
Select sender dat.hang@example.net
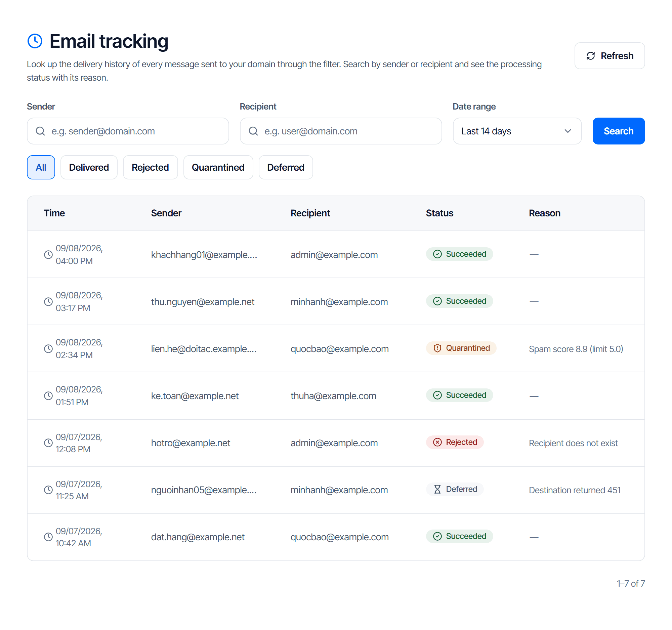[198, 537]
